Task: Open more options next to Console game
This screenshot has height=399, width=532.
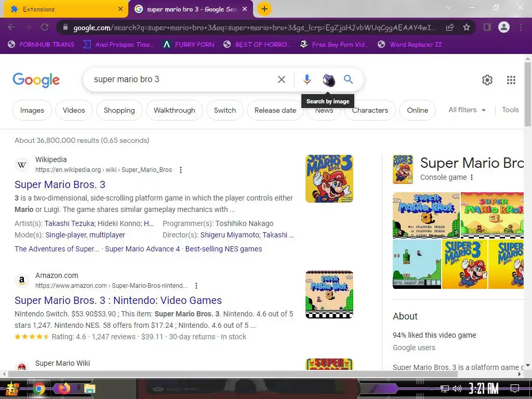Action: [472, 177]
